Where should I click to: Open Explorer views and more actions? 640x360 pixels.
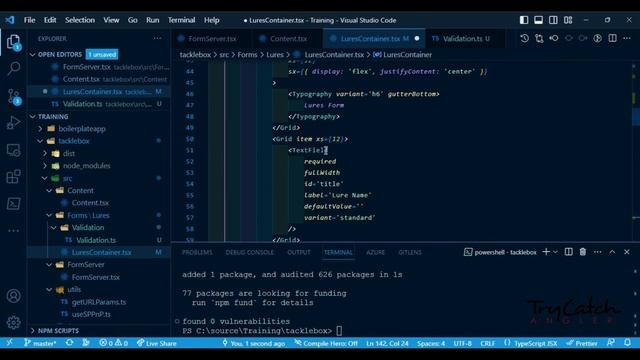click(158, 38)
